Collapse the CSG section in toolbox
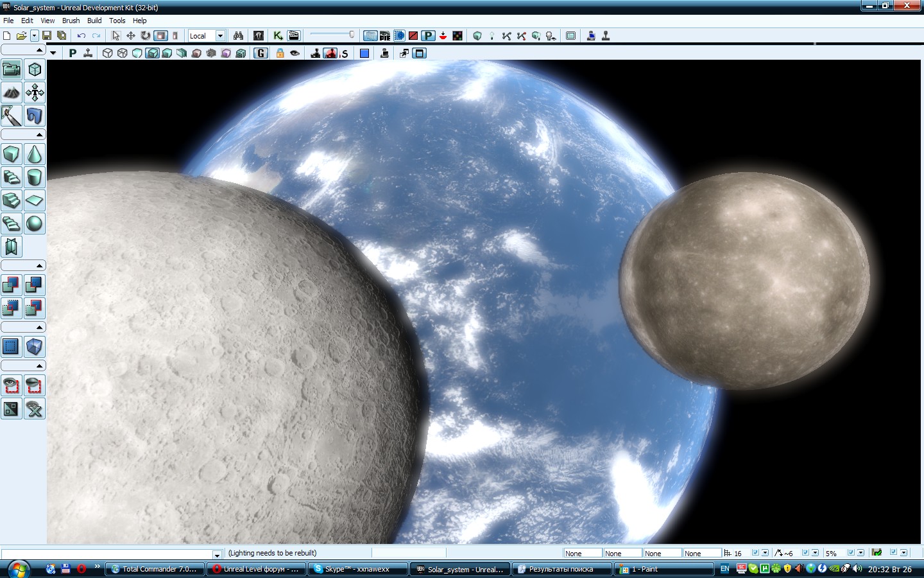Image resolution: width=924 pixels, height=578 pixels. tap(23, 265)
